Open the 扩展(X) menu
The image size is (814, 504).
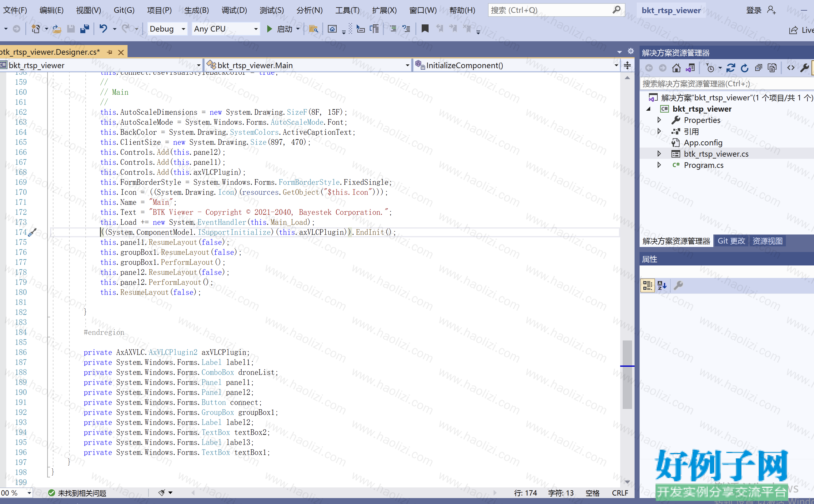tap(384, 10)
